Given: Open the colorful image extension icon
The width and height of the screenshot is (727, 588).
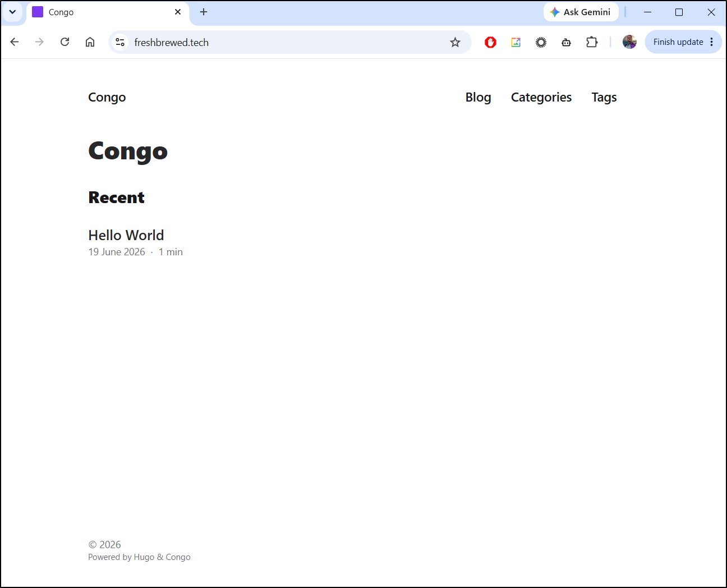Looking at the screenshot, I should [x=516, y=42].
